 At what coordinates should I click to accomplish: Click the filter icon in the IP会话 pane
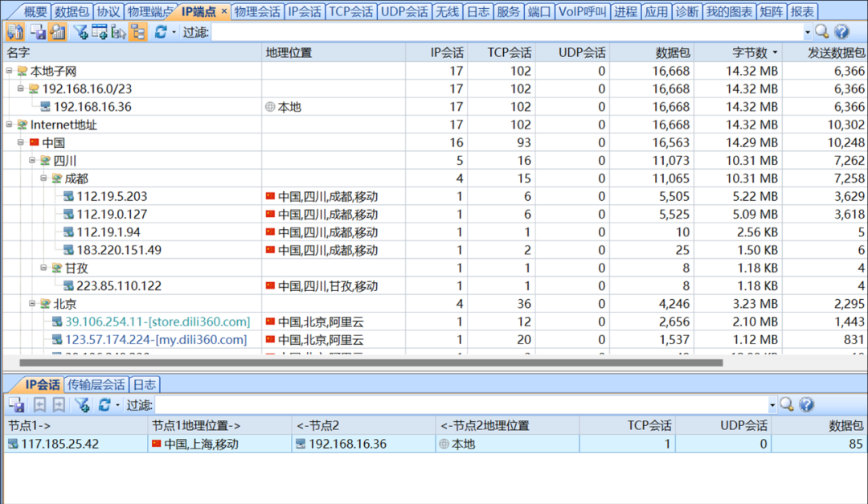(82, 404)
